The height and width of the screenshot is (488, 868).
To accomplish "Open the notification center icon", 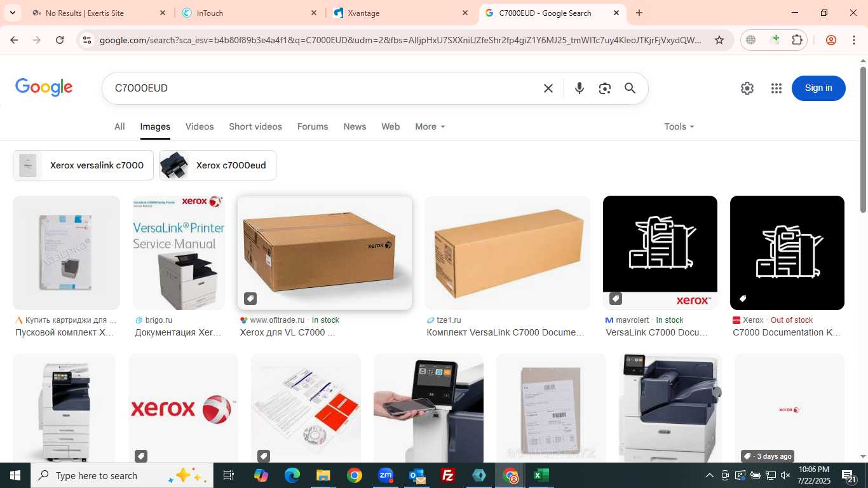I will tap(850, 476).
